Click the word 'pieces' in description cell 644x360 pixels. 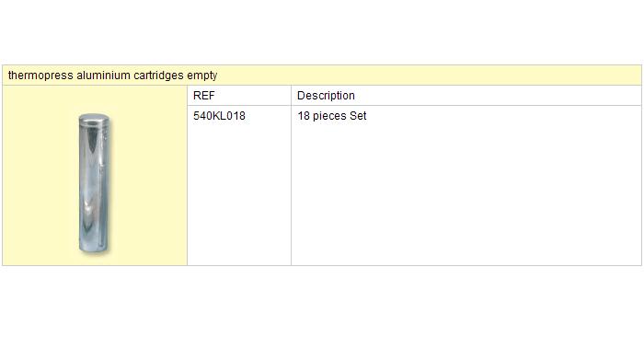click(329, 116)
